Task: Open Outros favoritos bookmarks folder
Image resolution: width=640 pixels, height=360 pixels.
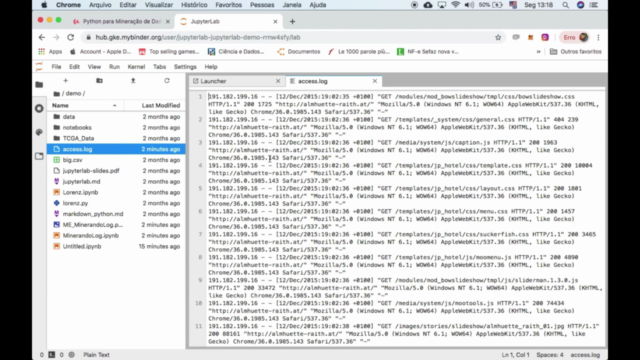Action: point(576,51)
